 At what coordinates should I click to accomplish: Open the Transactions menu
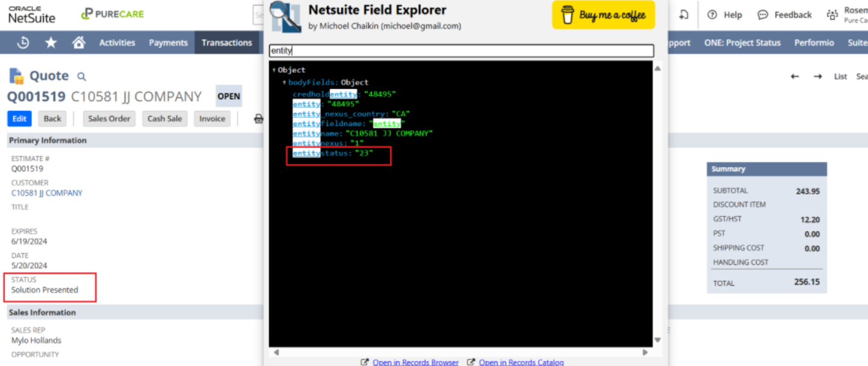[x=226, y=43]
